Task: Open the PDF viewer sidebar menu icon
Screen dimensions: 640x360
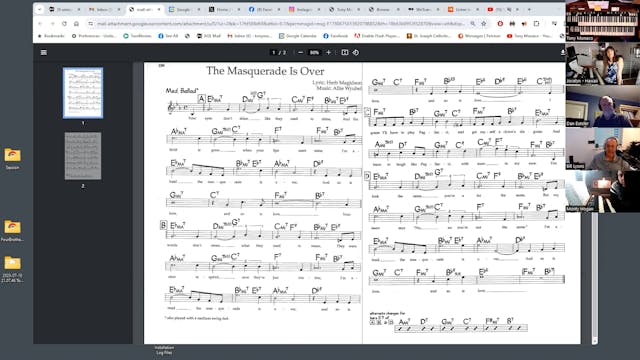Action: [44, 53]
